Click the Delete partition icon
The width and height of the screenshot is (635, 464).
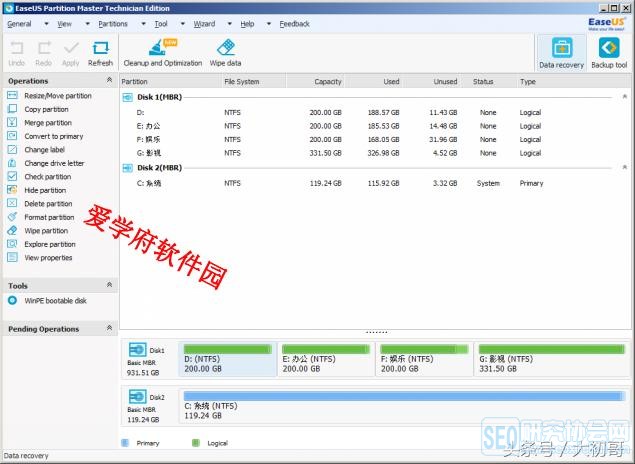[13, 203]
